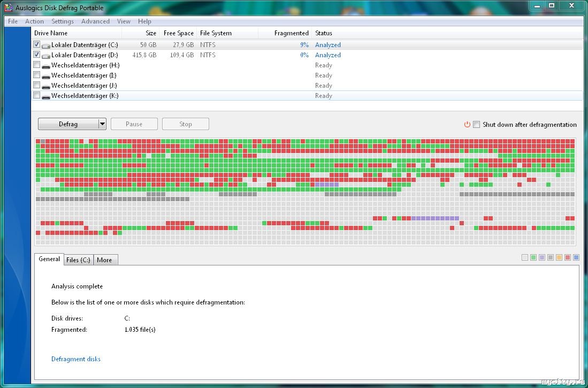Image resolution: width=588 pixels, height=388 pixels.
Task: Maximize the Disk Defrag window
Action: (x=552, y=6)
